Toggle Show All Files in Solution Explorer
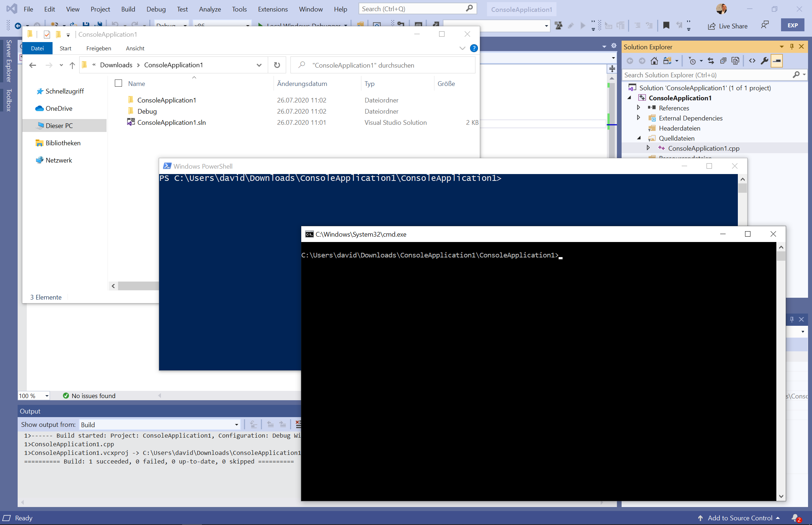The width and height of the screenshot is (812, 525). (735, 61)
